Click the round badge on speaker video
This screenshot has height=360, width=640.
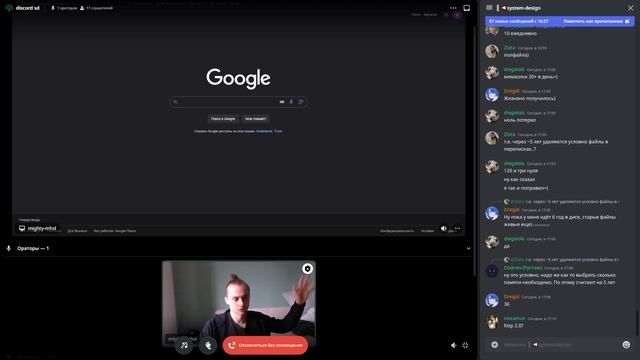tap(307, 269)
